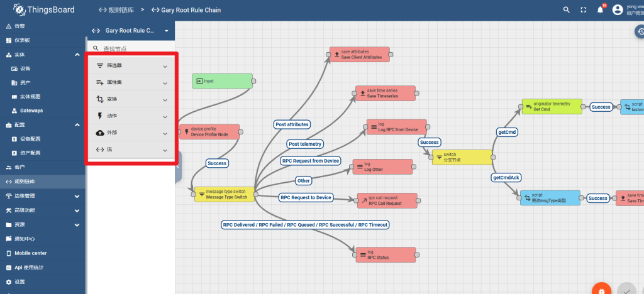Expand the 高级功能 sidebar group
644x294 pixels.
click(77, 210)
